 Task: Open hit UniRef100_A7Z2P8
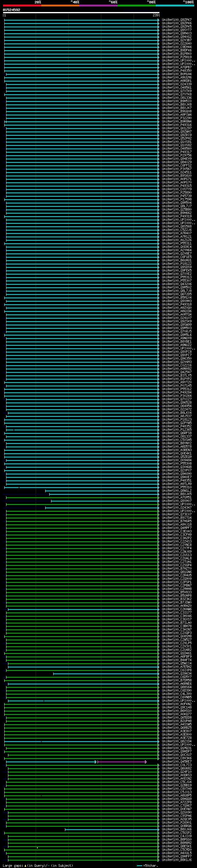(x=177, y=802)
